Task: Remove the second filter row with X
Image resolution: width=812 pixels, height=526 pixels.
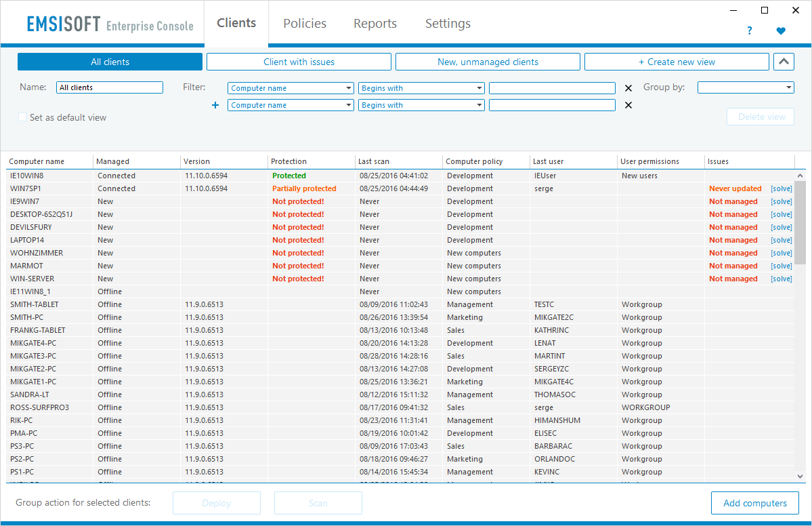Action: point(628,105)
